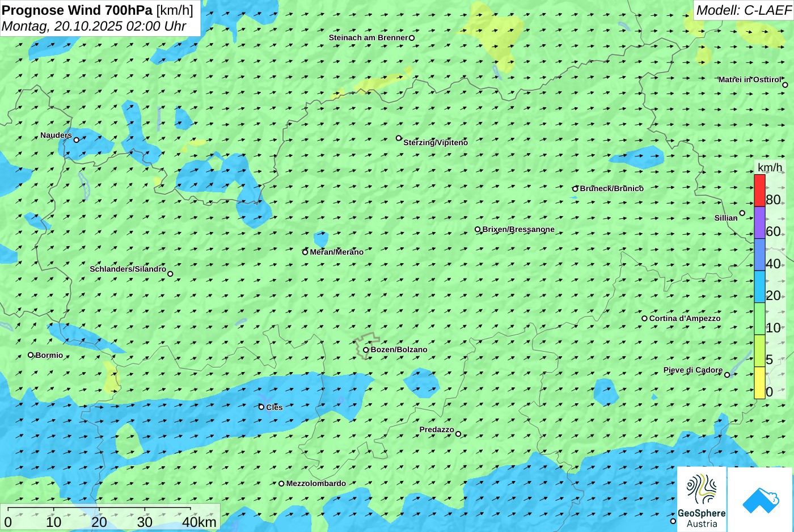
Task: Click the date 'Montag, 20.10.2025 02:00 Uhr'
Action: (x=94, y=26)
